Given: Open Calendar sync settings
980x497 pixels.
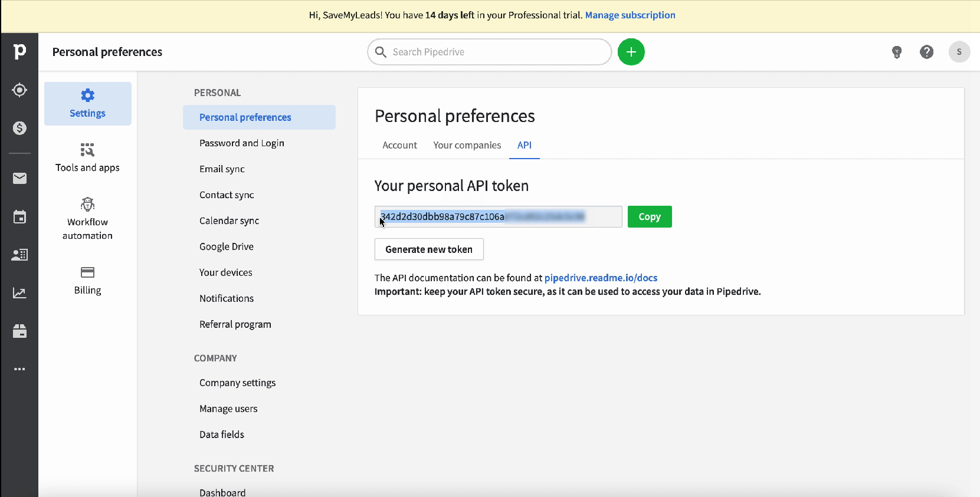Looking at the screenshot, I should click(x=229, y=221).
